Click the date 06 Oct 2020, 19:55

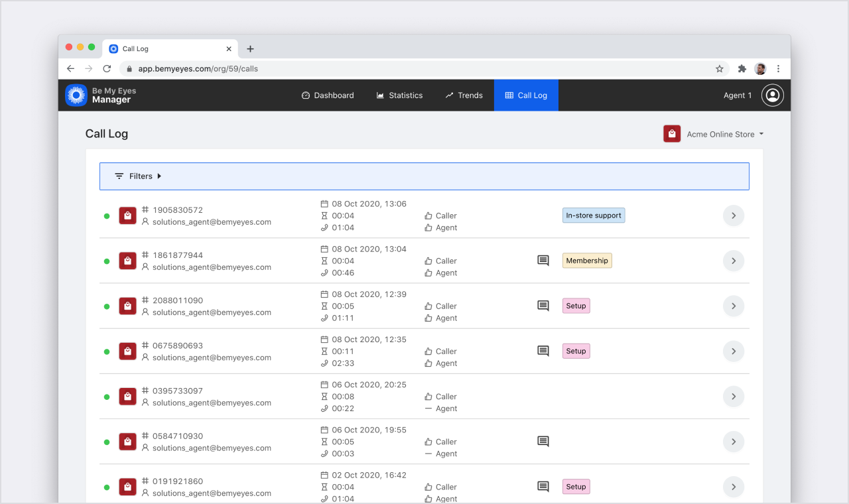(x=369, y=430)
